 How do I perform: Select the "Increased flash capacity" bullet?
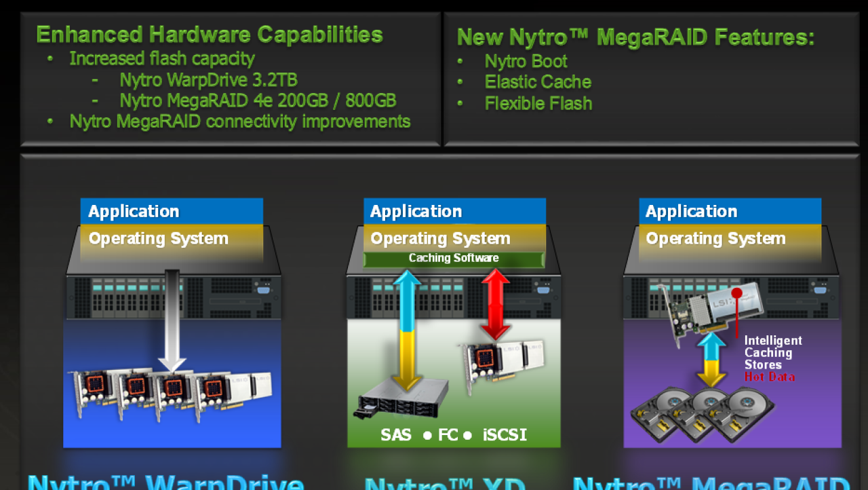coord(162,58)
